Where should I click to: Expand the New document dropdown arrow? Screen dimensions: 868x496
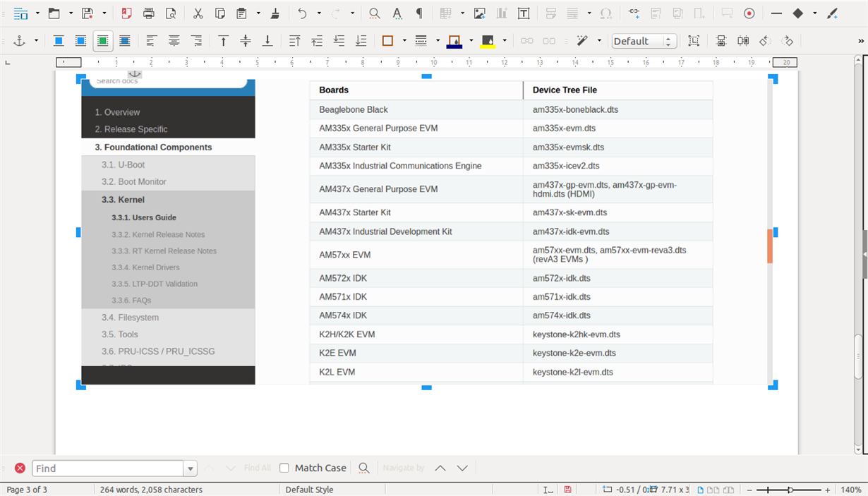pyautogui.click(x=37, y=13)
